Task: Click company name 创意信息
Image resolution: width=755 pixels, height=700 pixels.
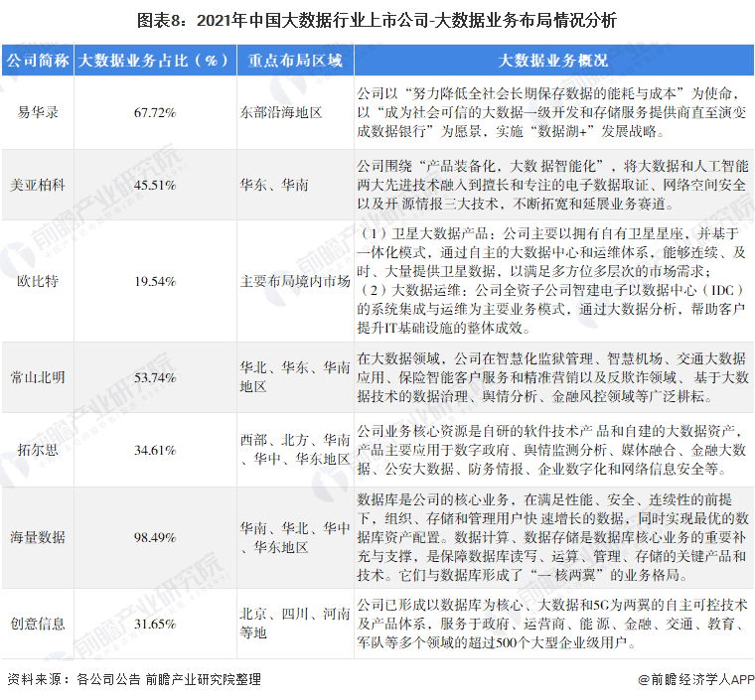Action: pyautogui.click(x=38, y=624)
